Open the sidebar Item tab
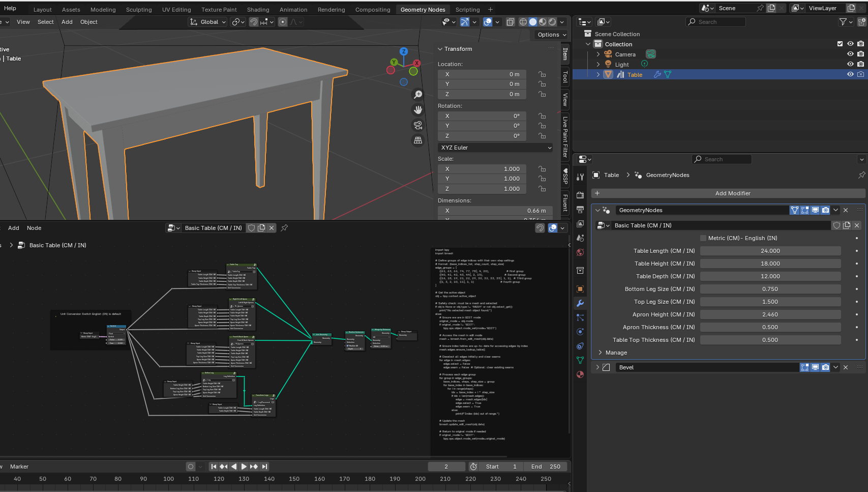 tap(565, 54)
